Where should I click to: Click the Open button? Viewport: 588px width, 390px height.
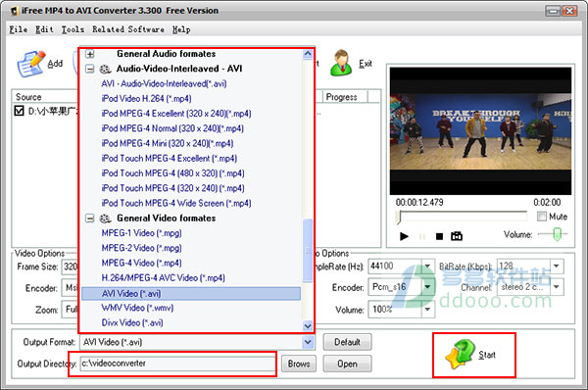347,364
